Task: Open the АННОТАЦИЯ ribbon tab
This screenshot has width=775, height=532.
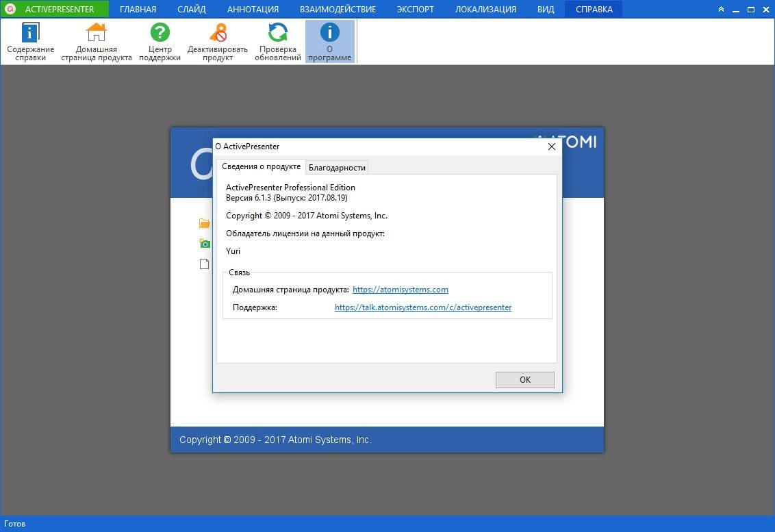Action: tap(253, 9)
